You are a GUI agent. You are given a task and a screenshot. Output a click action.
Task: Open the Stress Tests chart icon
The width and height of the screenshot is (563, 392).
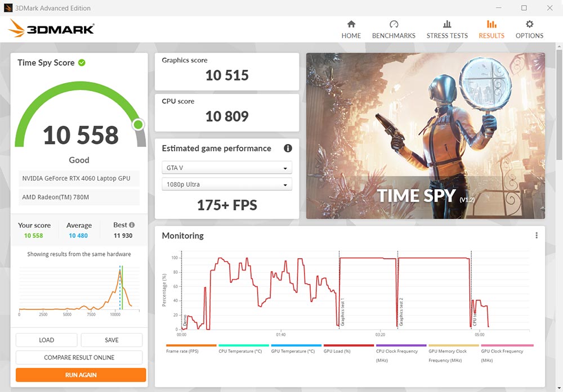coord(447,24)
